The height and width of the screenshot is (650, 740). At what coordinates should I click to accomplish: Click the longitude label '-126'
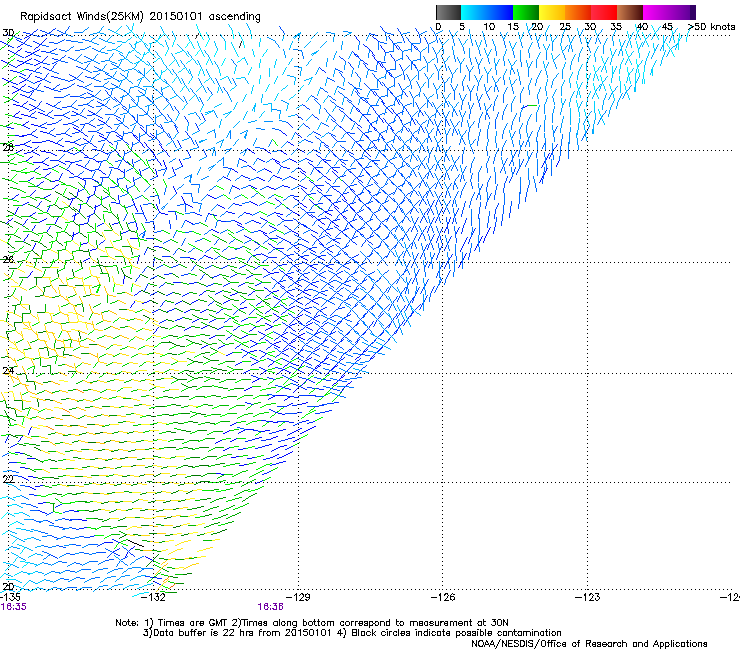click(x=443, y=597)
